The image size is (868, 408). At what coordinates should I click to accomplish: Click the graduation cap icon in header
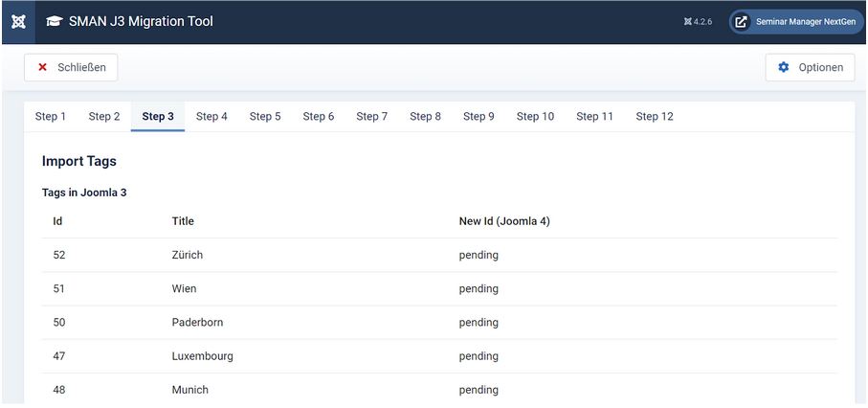(55, 22)
